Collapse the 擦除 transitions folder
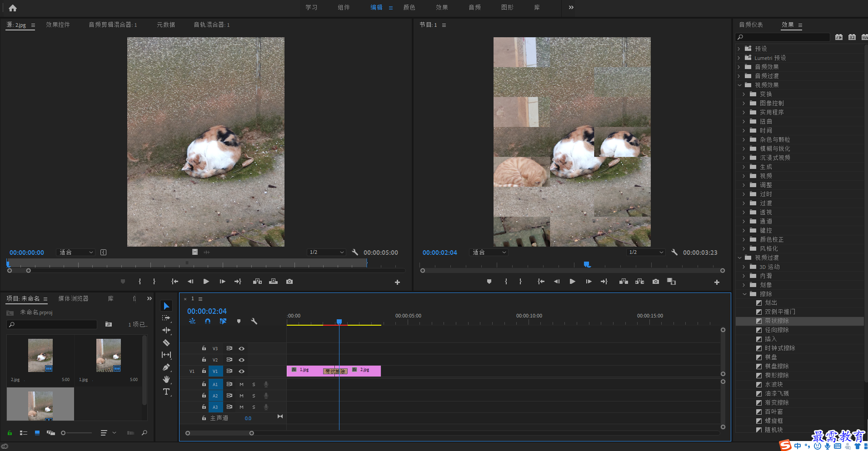 pos(744,294)
